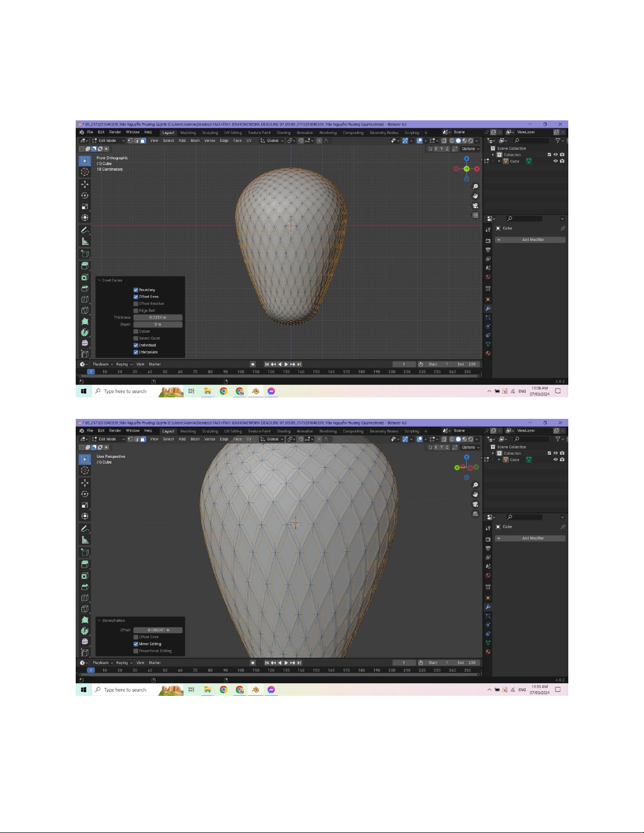Hide the Cube object using the eye icon in the top outliner
Viewport: 644px width, 833px height.
(555, 161)
